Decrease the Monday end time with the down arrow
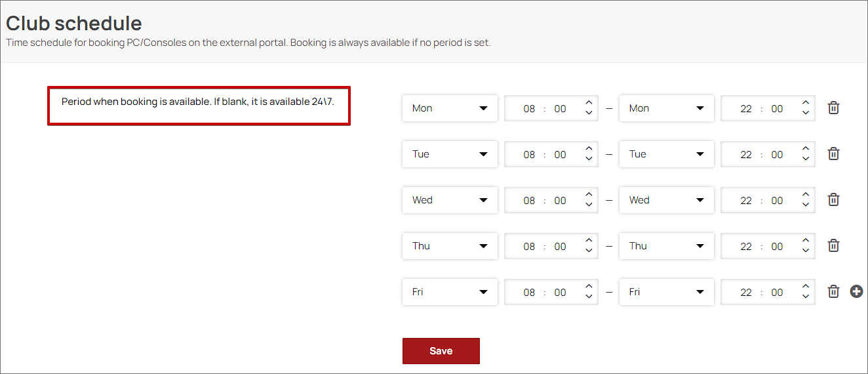 coord(806,114)
